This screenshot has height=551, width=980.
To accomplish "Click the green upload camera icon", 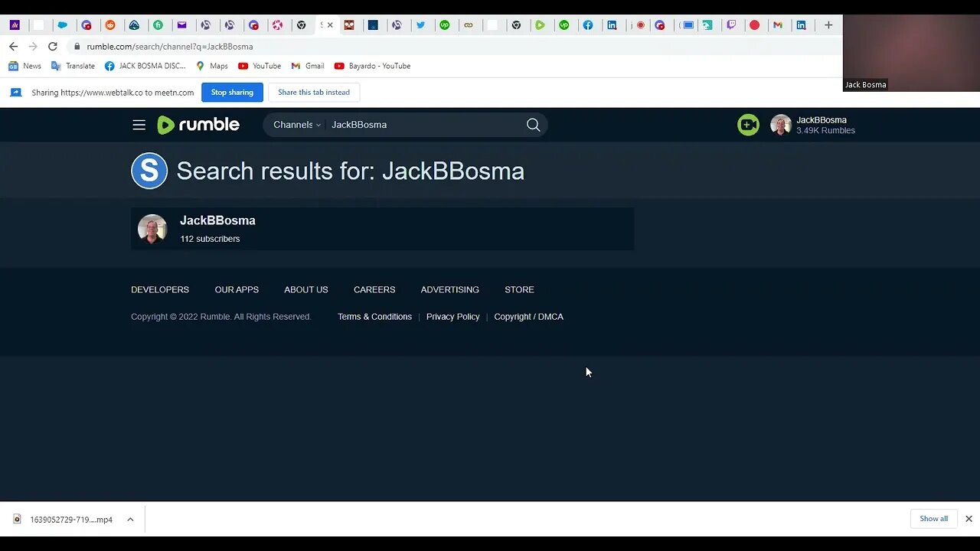I will point(748,125).
